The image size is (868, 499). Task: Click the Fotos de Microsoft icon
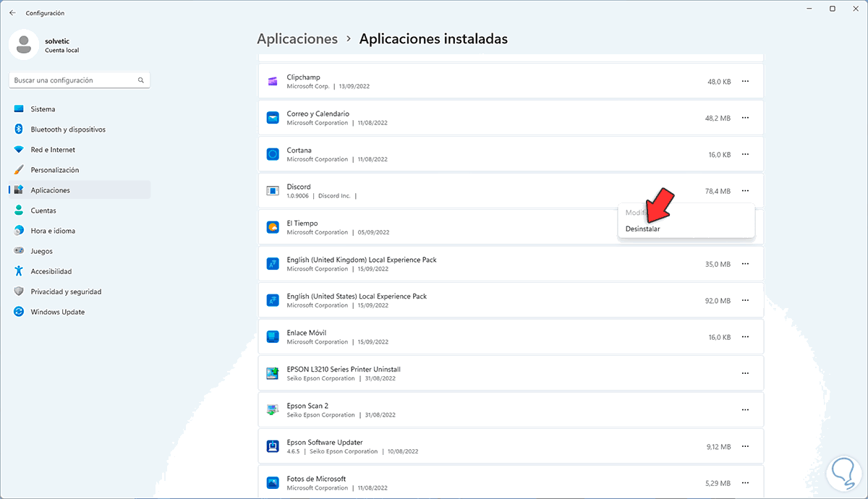click(273, 482)
